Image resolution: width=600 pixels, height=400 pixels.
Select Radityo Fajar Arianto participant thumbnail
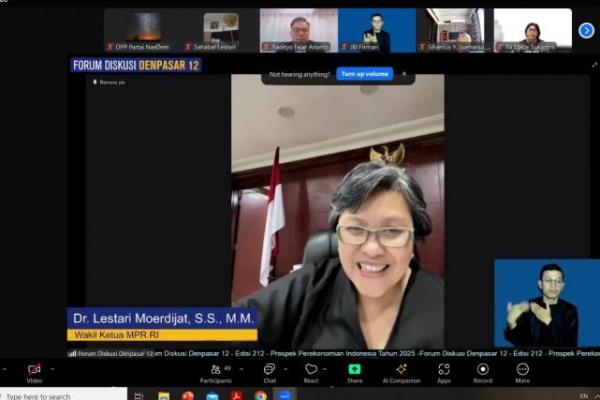click(x=299, y=30)
